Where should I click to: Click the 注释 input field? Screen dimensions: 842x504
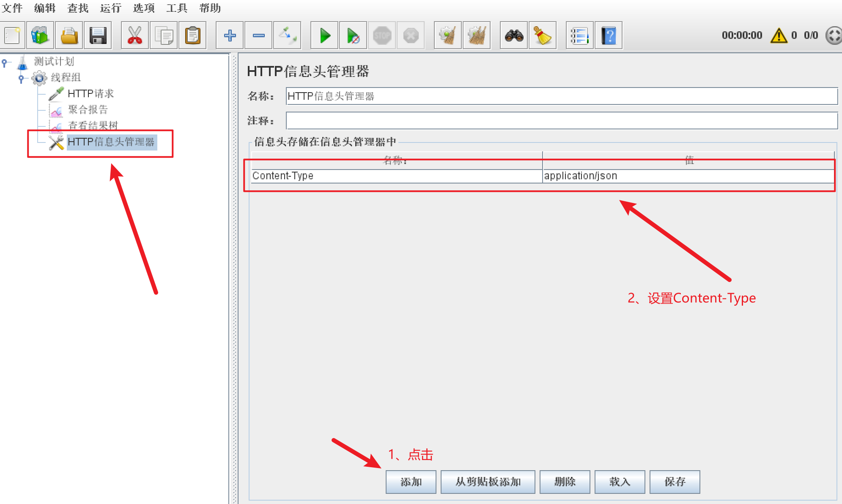pyautogui.click(x=561, y=121)
